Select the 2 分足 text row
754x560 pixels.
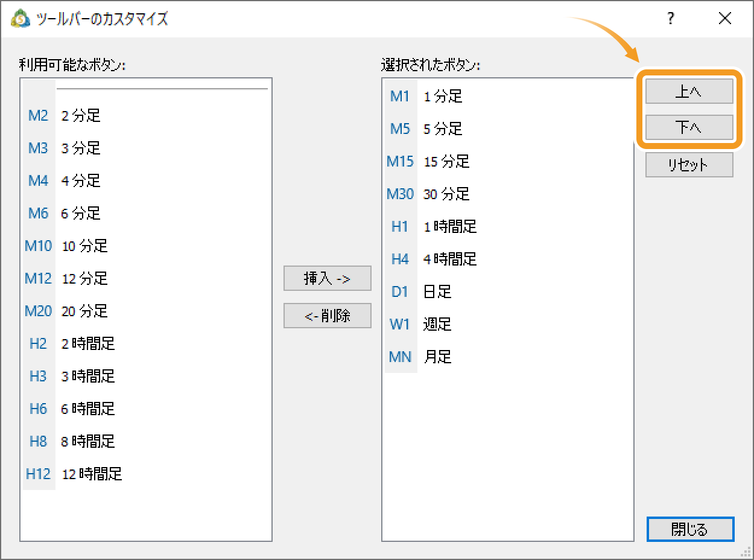[81, 116]
